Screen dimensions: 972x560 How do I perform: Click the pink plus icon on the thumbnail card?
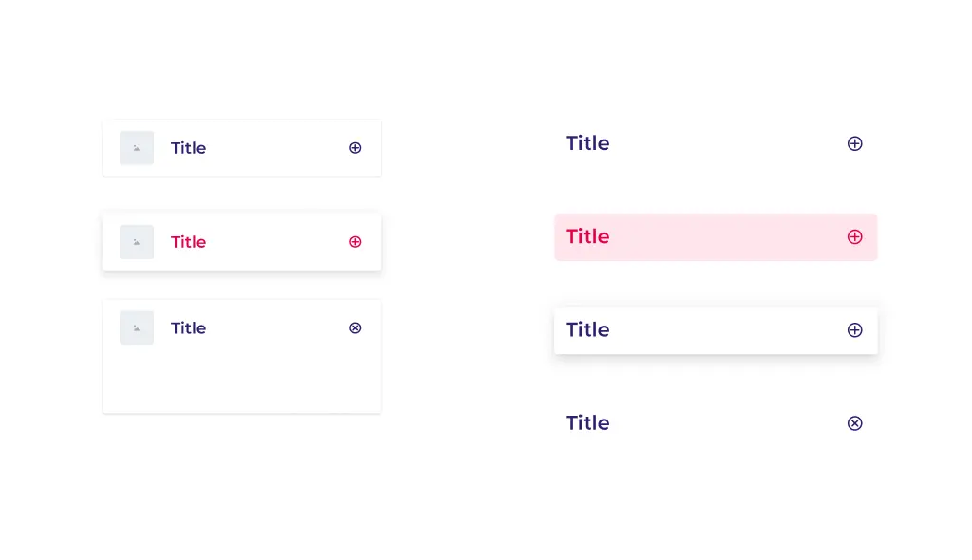pos(355,242)
